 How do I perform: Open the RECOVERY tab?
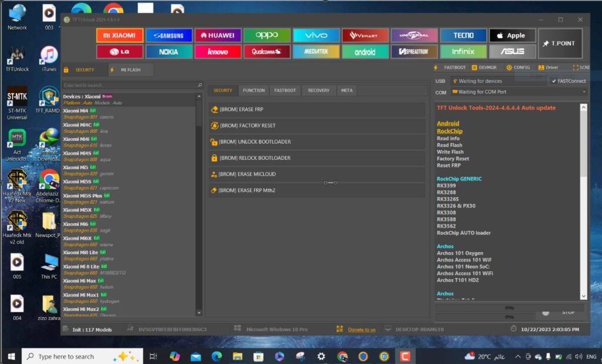[x=319, y=90]
